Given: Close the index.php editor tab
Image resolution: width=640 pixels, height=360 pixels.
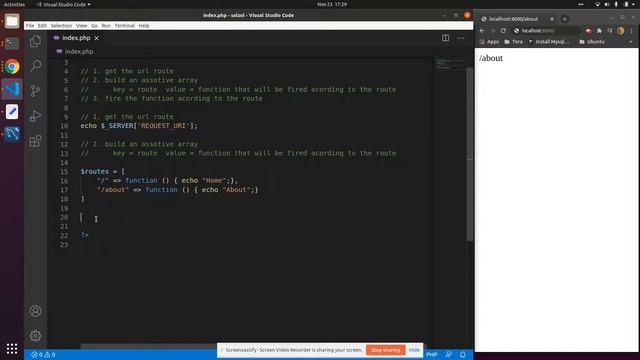Looking at the screenshot, I should pos(96,38).
